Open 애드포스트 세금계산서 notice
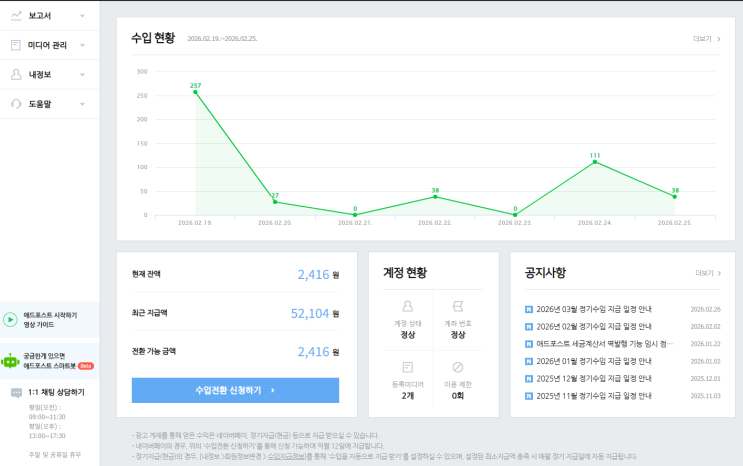The width and height of the screenshot is (743, 466). click(604, 344)
